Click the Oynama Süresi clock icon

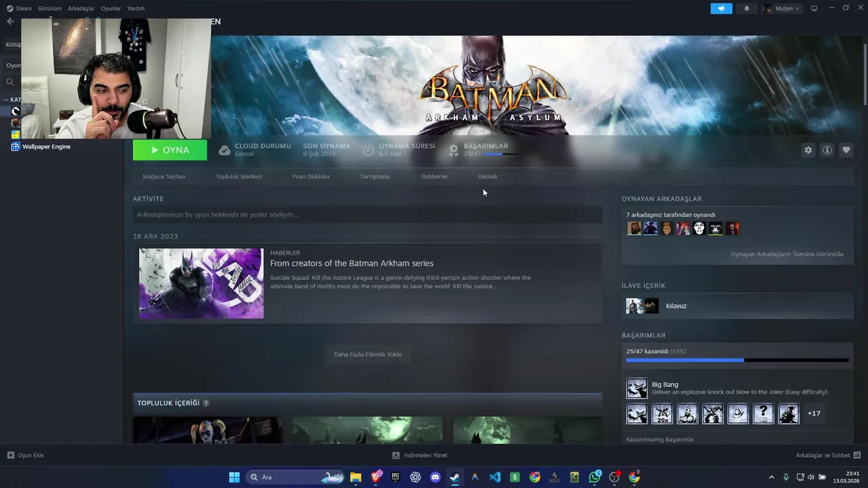pos(368,150)
